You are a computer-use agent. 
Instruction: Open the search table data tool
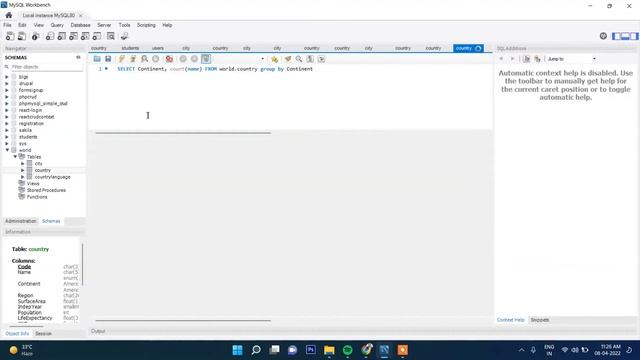coord(111,36)
